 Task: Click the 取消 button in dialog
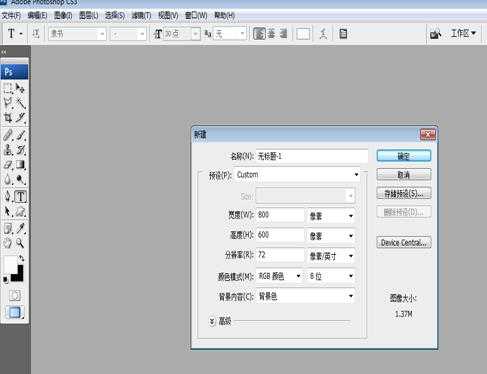click(x=404, y=175)
